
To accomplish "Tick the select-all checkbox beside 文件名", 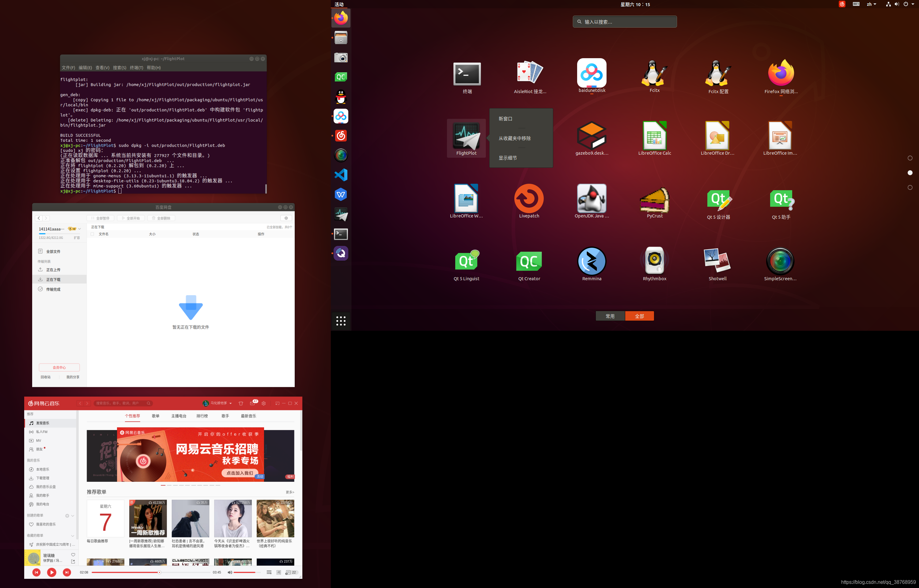I will pos(92,234).
